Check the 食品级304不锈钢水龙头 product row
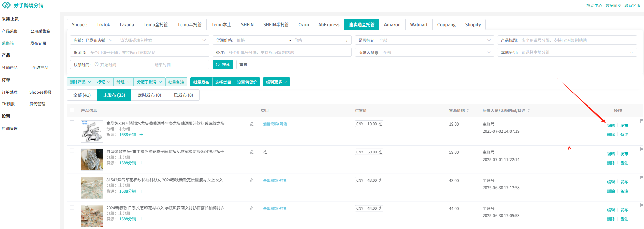 click(x=72, y=123)
